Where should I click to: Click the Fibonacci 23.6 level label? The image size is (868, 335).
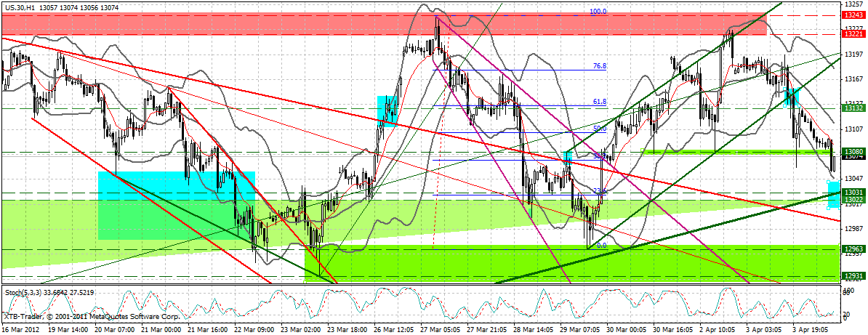[600, 191]
